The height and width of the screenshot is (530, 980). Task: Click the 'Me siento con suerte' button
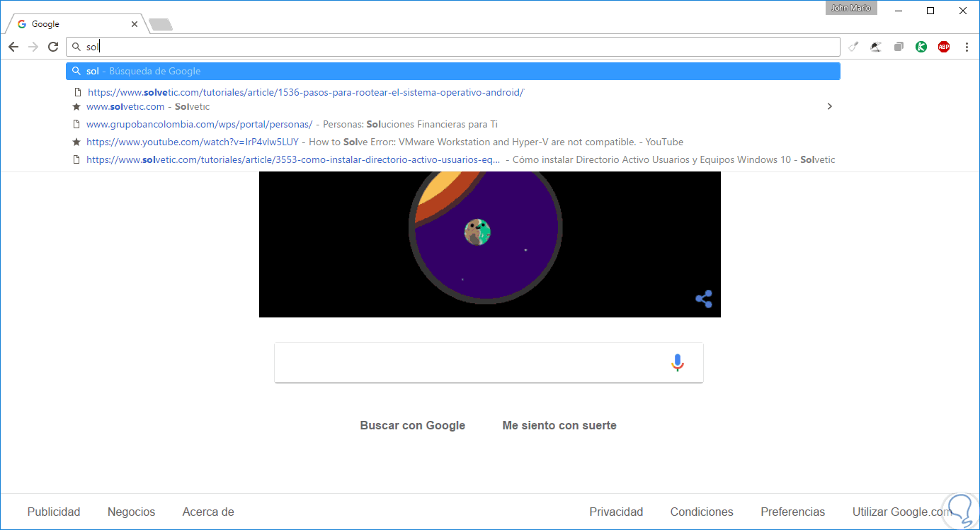click(x=559, y=425)
